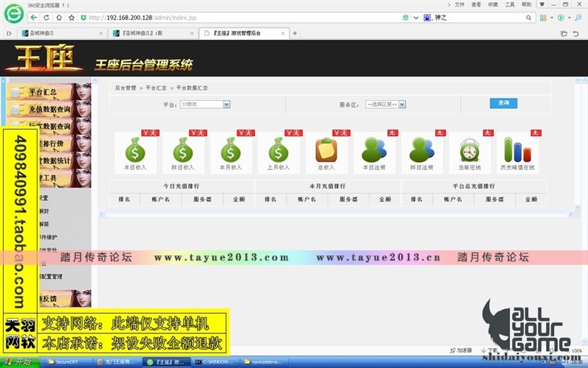Switch to the 『王座』游戏管理后台 tab
Viewport: 588px width, 368px height.
click(x=243, y=33)
